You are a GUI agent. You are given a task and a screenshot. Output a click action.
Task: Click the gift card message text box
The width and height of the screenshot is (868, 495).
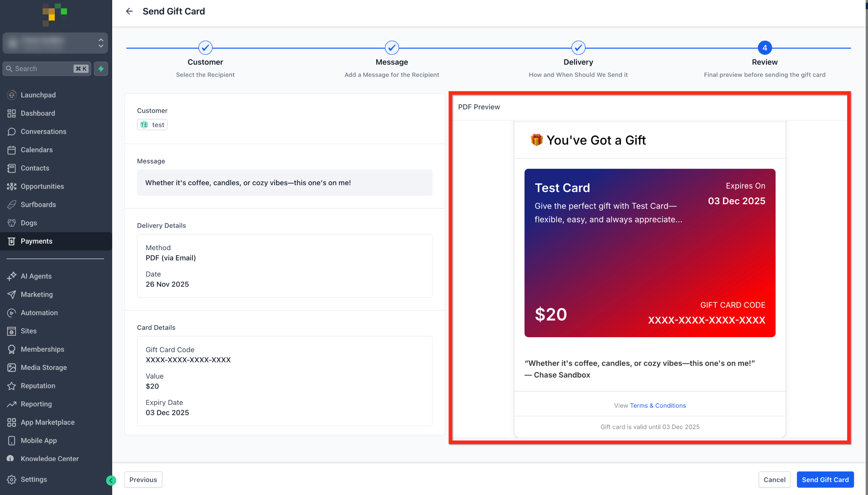pyautogui.click(x=285, y=183)
